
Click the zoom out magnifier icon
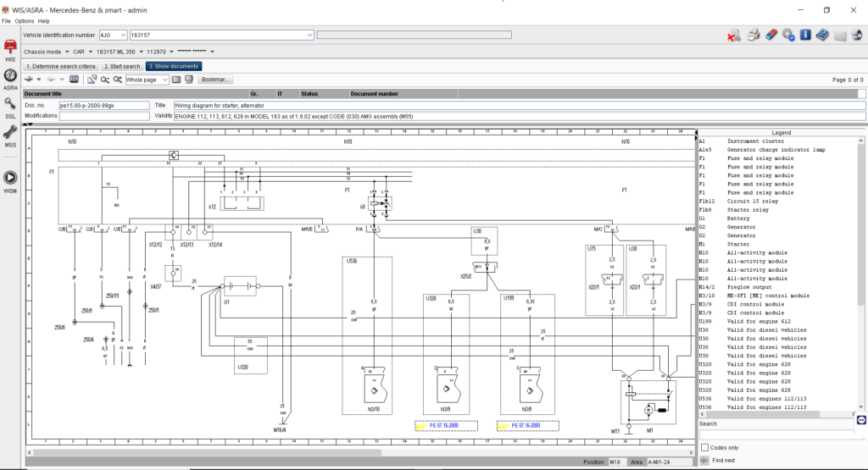[104, 80]
